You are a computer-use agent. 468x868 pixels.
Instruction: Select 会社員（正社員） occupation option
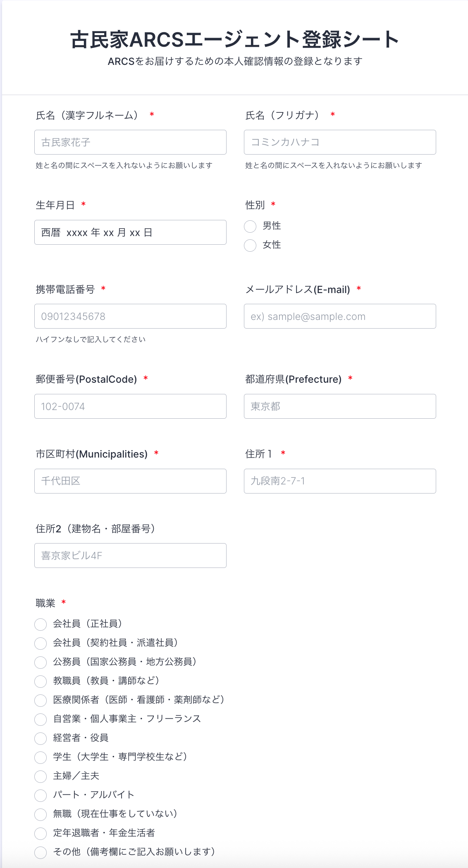(x=41, y=624)
